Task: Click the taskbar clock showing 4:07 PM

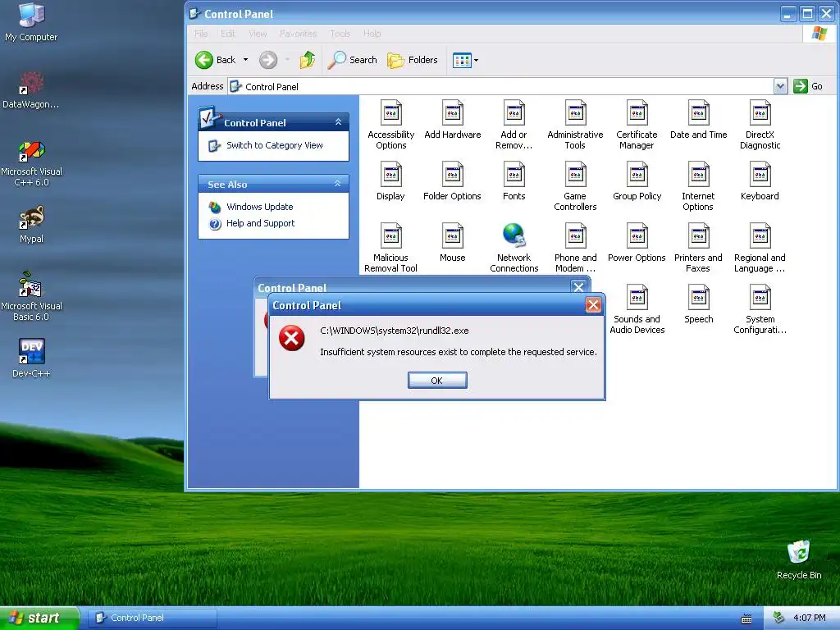Action: pos(809,619)
